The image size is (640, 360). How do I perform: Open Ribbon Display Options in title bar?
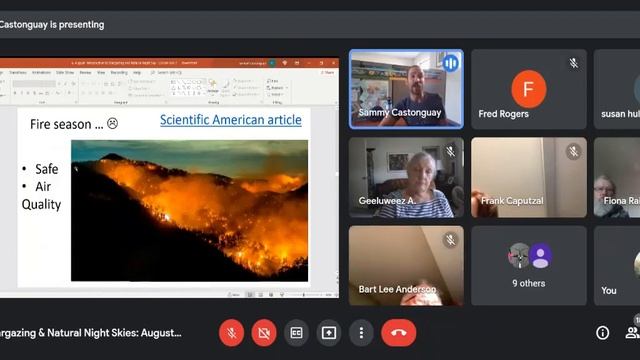pyautogui.click(x=297, y=63)
